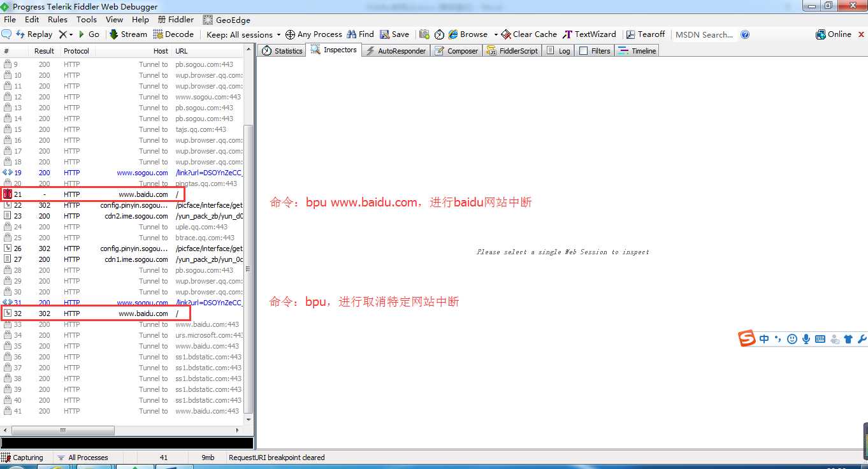This screenshot has height=469, width=868.
Task: Select session 27 cdn1.ime.sogou.com row
Action: click(x=122, y=259)
